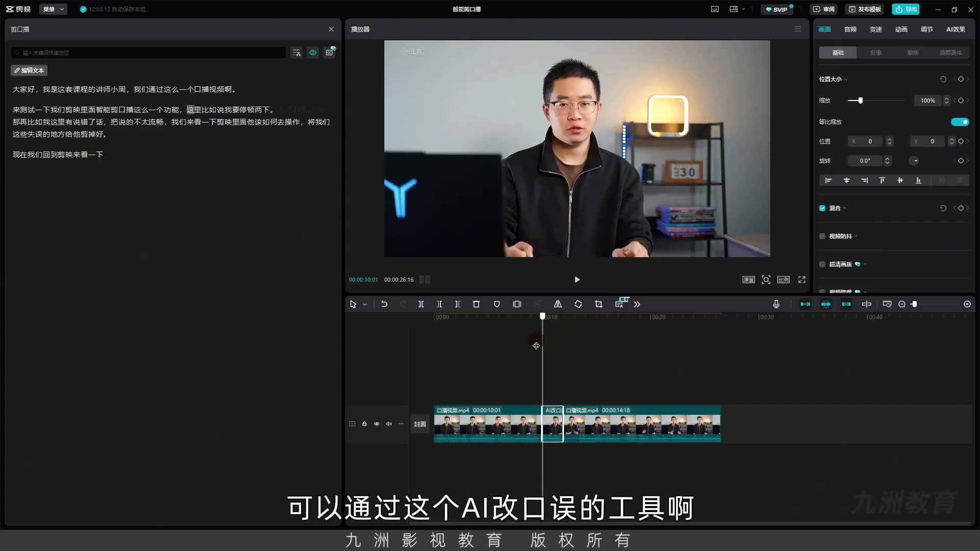The height and width of the screenshot is (551, 980).
Task: Toggle track visibility eye icon
Action: click(x=377, y=424)
